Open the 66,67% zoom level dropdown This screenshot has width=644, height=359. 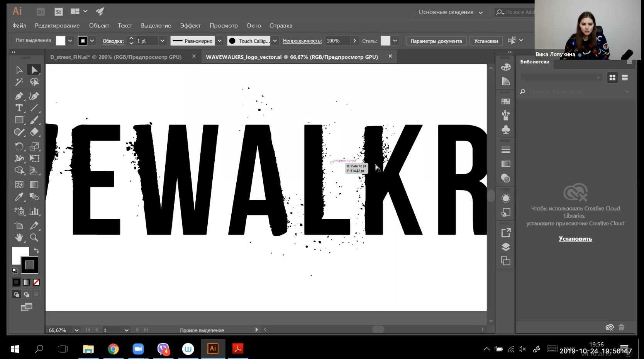point(76,330)
